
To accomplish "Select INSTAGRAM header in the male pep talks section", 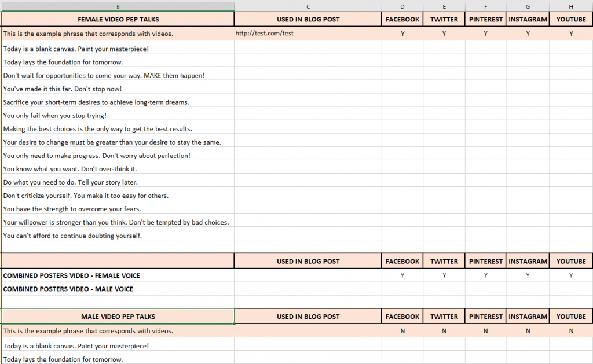I will 528,317.
